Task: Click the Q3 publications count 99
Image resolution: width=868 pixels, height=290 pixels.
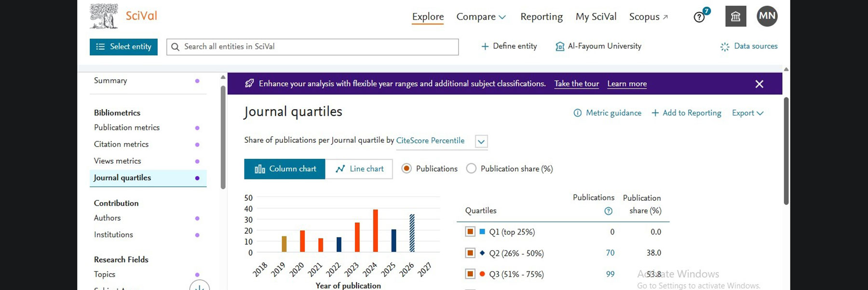Action: point(610,274)
